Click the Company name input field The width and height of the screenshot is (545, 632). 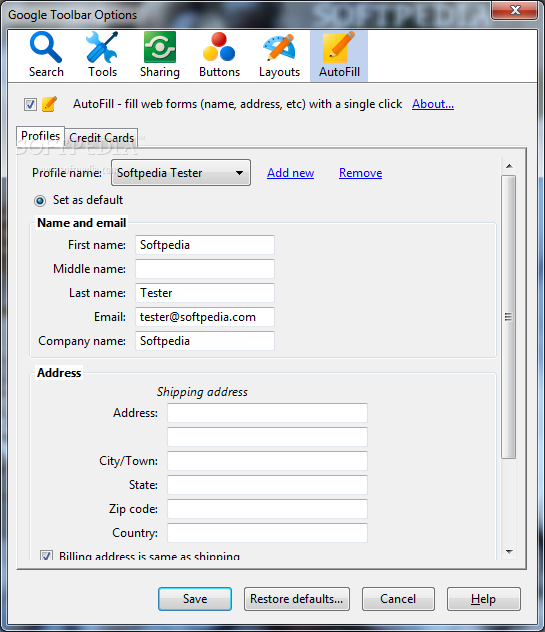pos(205,341)
